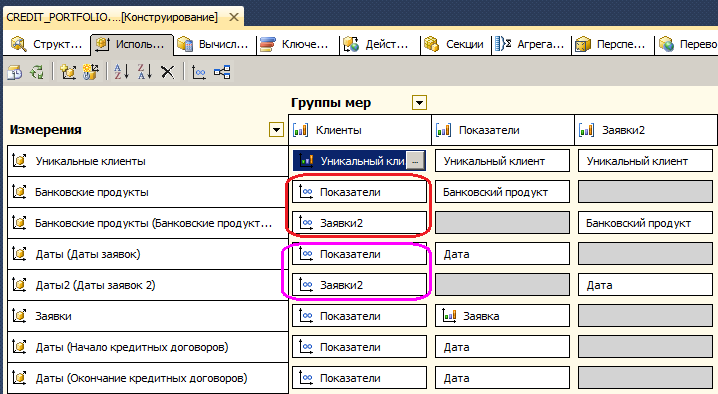The width and height of the screenshot is (718, 394).
Task: Select the Заявки2 measure group header
Action: 646,130
